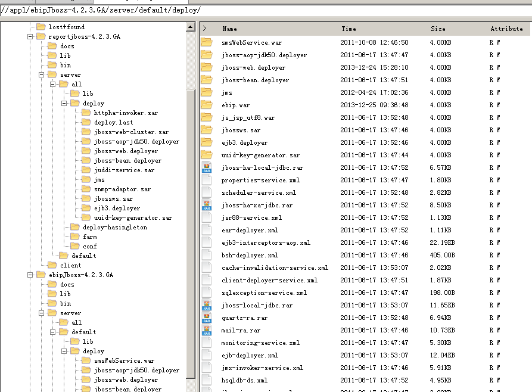The height and width of the screenshot is (392, 532).
Task: Collapse the ebipJboss-4.2.3.GA tree node
Action: click(x=30, y=275)
